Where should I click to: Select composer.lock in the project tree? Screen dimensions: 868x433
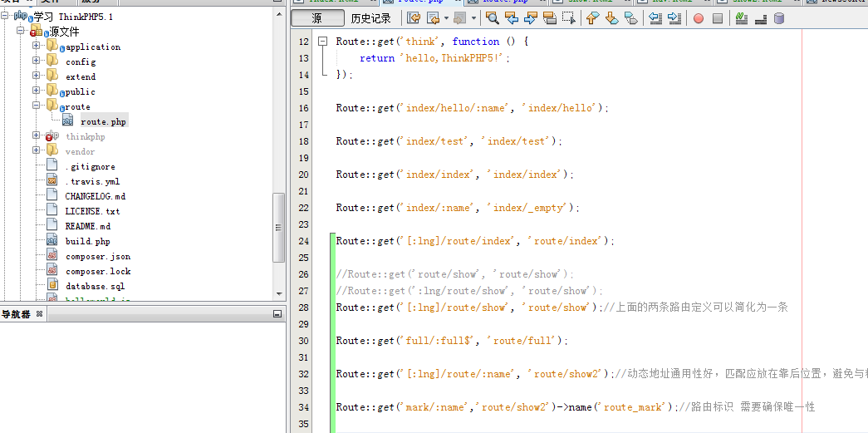(98, 271)
